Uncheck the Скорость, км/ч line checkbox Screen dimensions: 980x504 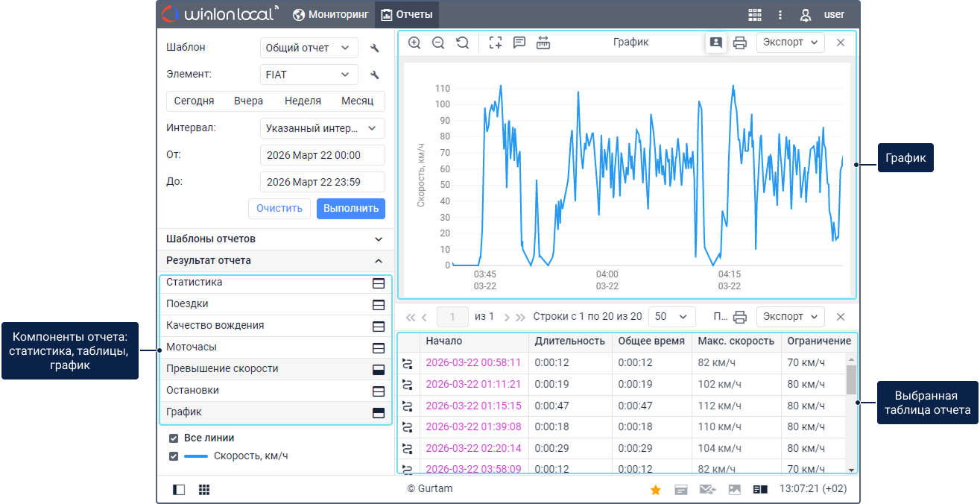174,456
